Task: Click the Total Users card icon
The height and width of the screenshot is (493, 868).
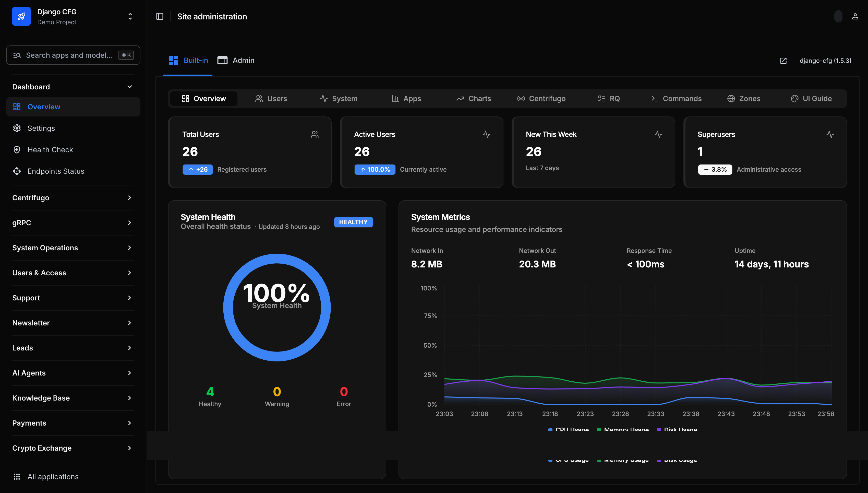Action: pyautogui.click(x=314, y=134)
